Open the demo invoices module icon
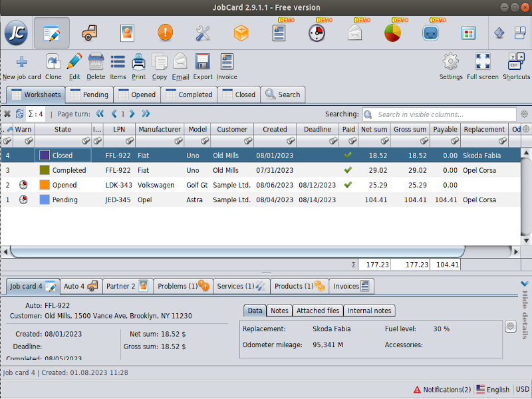532x399 pixels. click(x=279, y=33)
